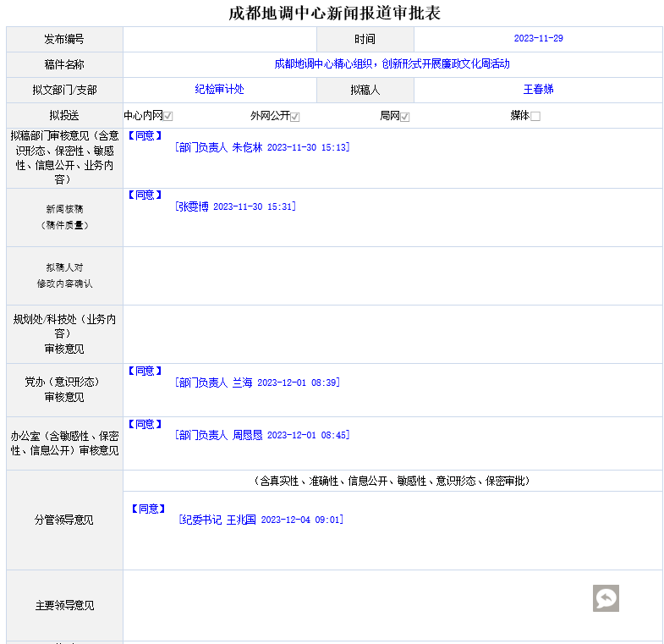Click the drafter name 王春娣
664x644 pixels.
pyautogui.click(x=538, y=90)
